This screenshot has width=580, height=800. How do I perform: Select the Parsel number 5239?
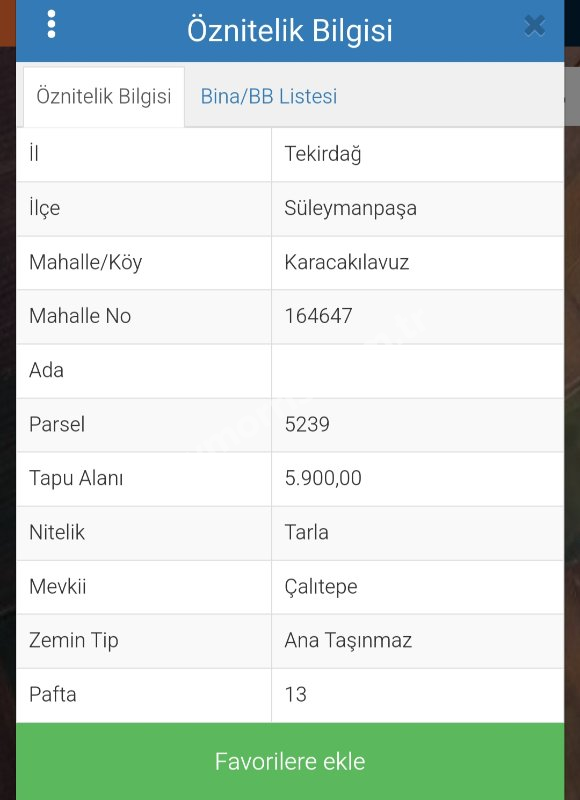tap(307, 424)
